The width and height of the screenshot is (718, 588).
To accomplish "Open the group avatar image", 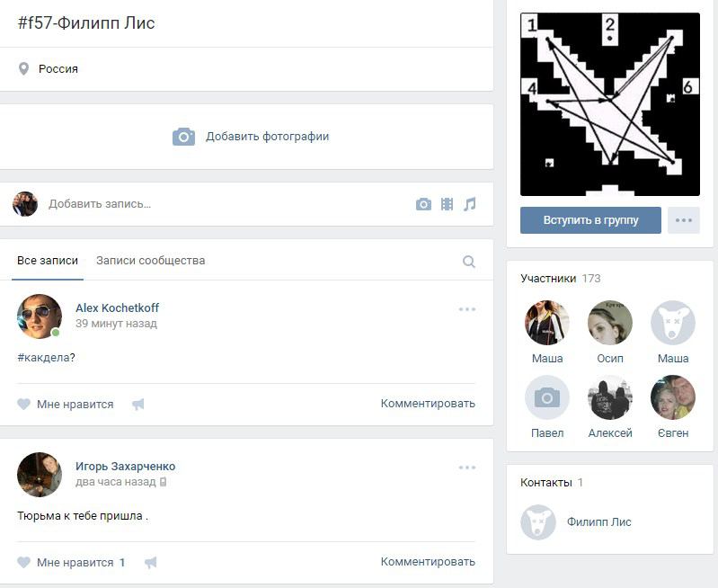I will (x=610, y=104).
